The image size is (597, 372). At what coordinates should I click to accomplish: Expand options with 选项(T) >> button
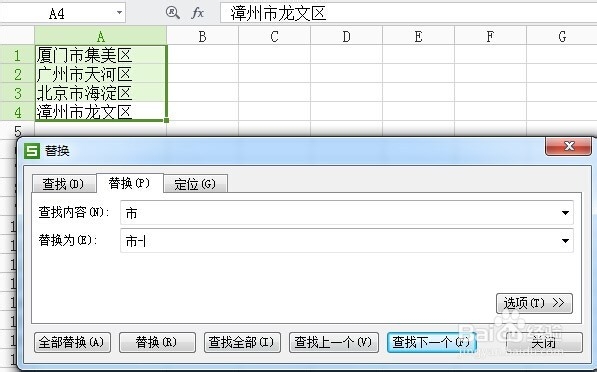(x=534, y=303)
